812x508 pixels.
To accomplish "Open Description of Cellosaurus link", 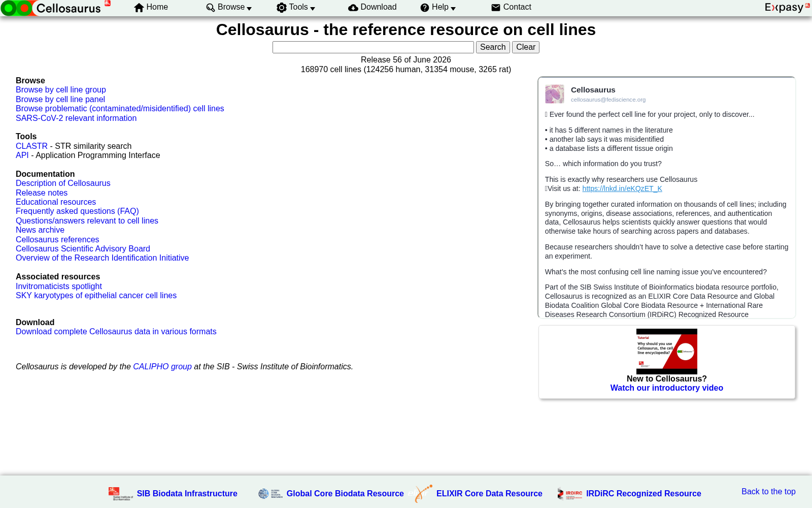I will 63,183.
